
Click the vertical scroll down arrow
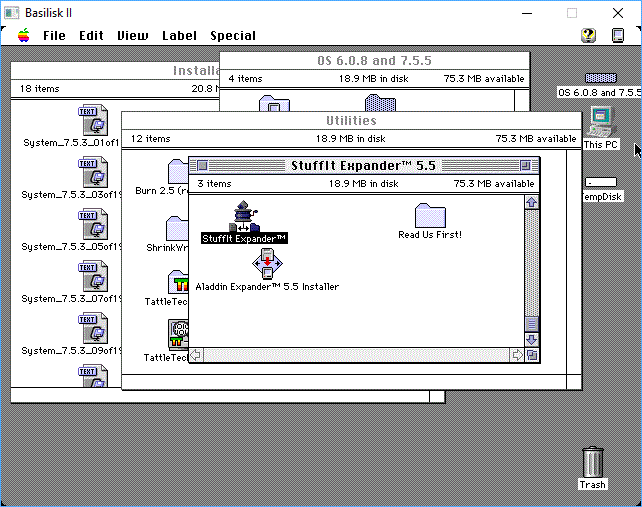tap(531, 340)
